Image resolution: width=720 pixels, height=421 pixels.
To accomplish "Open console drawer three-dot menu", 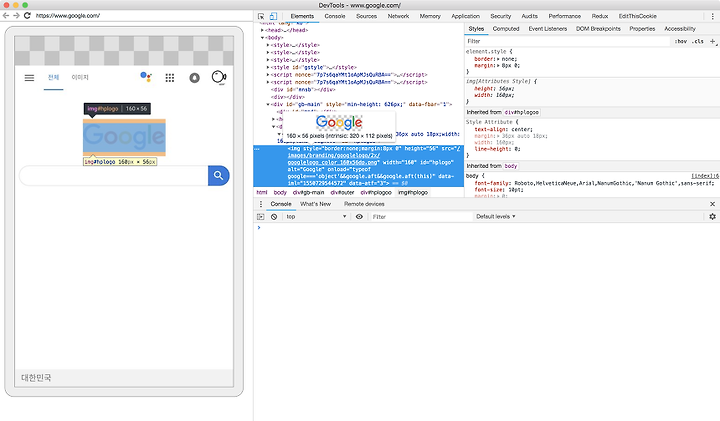I will pyautogui.click(x=261, y=204).
